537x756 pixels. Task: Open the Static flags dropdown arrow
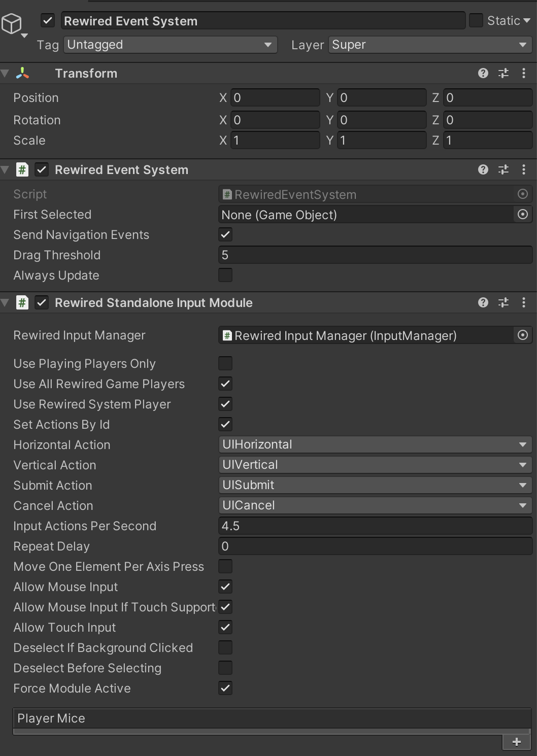527,21
